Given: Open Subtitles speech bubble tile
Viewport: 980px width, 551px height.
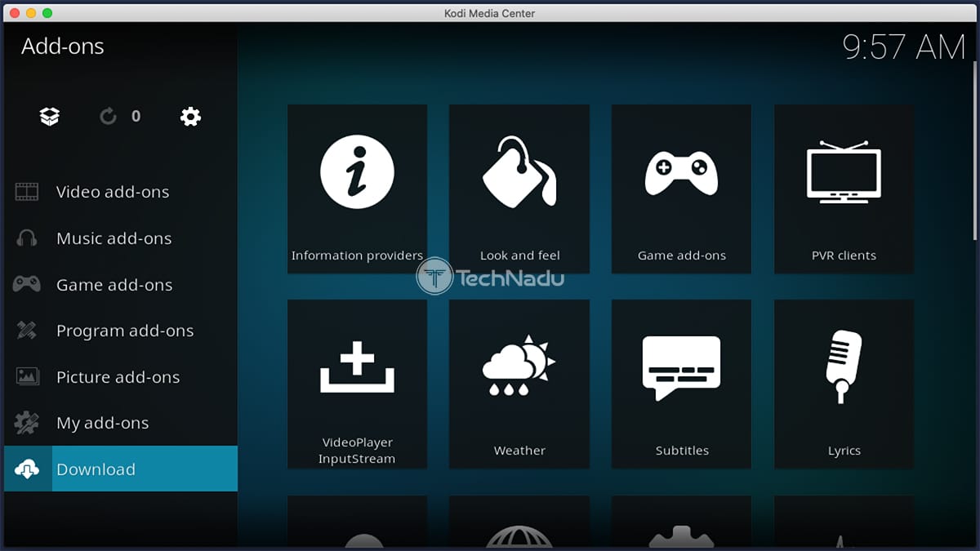Looking at the screenshot, I should point(681,384).
